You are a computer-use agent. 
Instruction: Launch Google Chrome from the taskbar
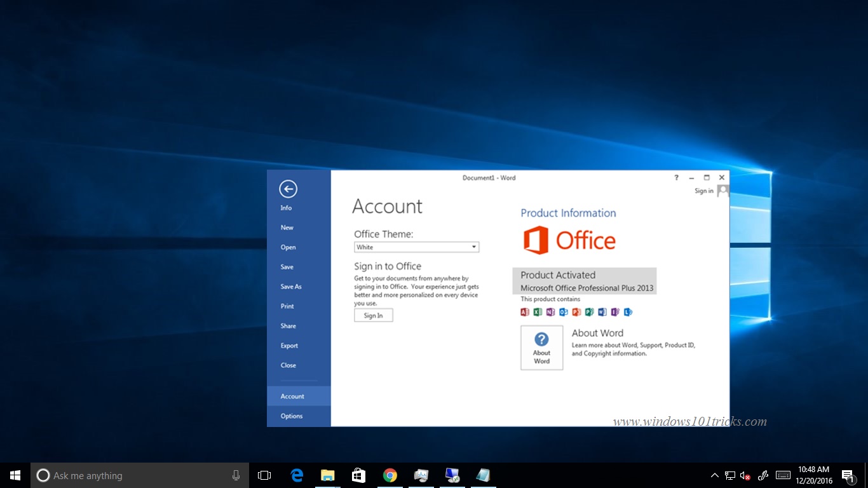pos(390,475)
